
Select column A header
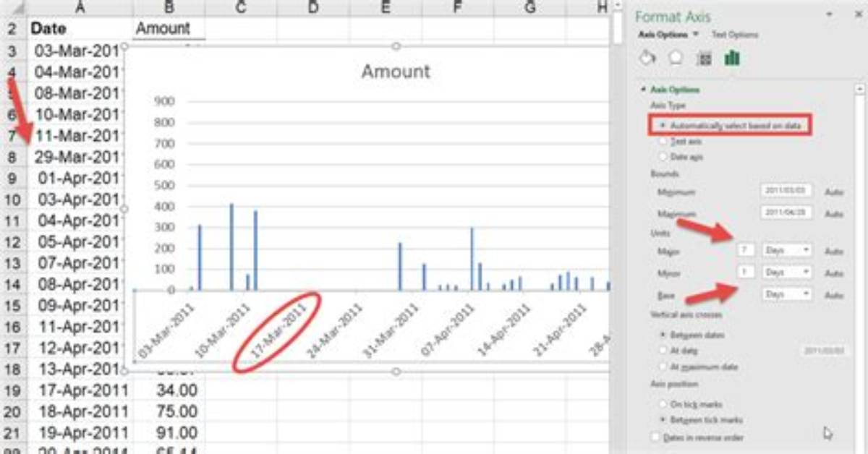pyautogui.click(x=79, y=7)
